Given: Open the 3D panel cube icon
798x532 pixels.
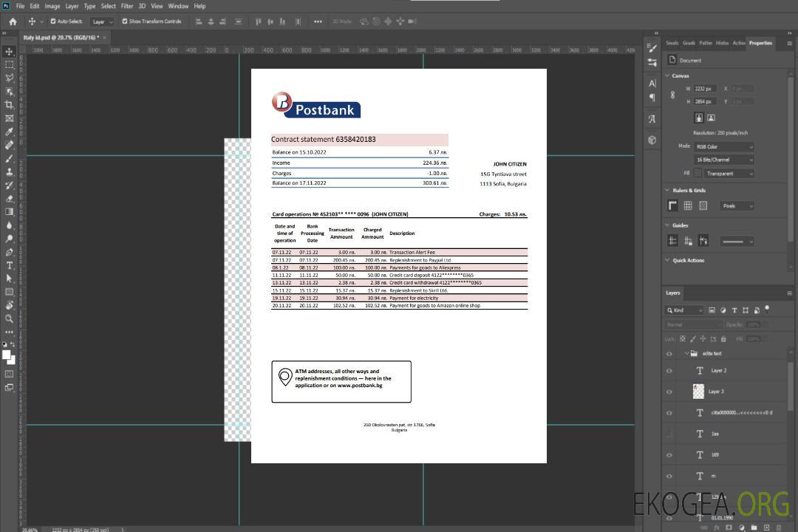Looking at the screenshot, I should [x=652, y=140].
